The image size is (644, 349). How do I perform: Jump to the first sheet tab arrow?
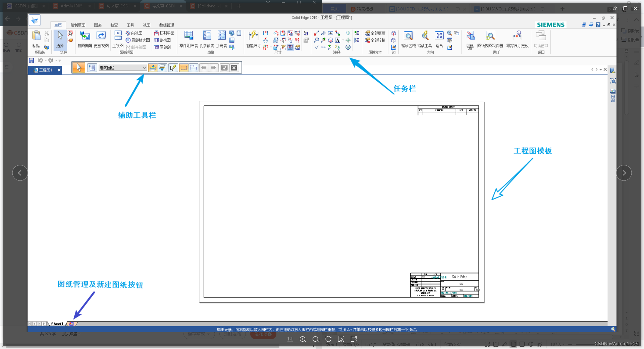point(30,324)
